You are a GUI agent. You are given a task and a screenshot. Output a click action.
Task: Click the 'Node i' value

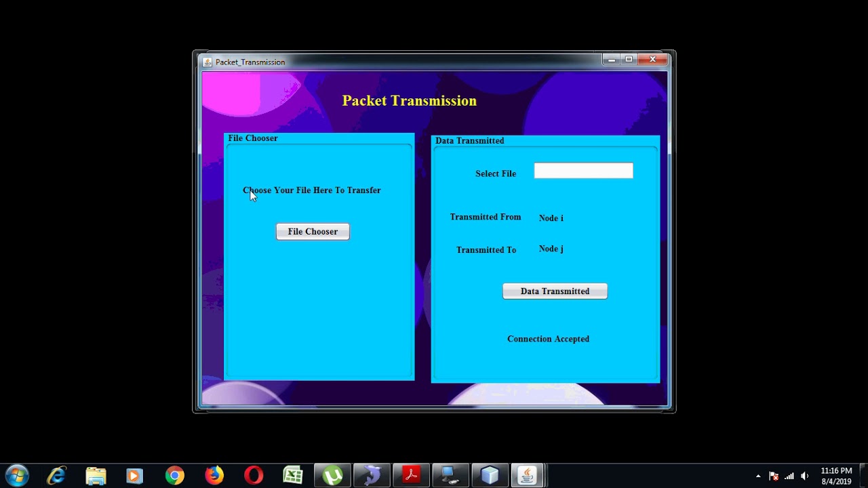pyautogui.click(x=551, y=218)
